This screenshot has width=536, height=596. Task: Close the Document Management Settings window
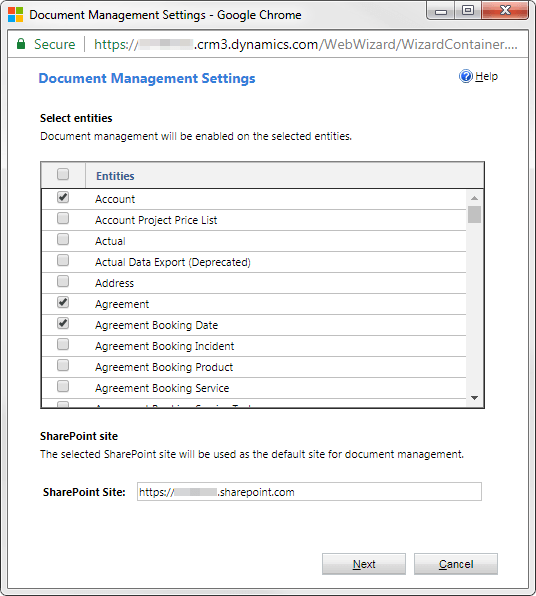tap(505, 10)
